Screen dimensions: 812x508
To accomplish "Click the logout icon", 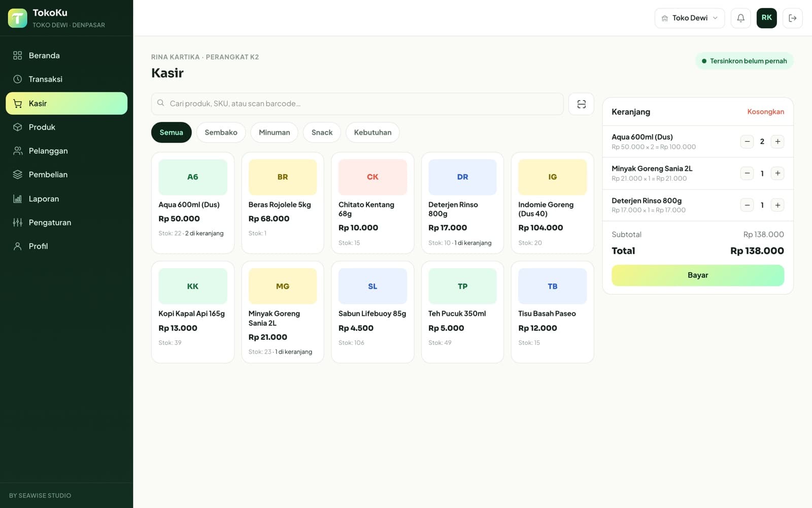I will tap(792, 18).
